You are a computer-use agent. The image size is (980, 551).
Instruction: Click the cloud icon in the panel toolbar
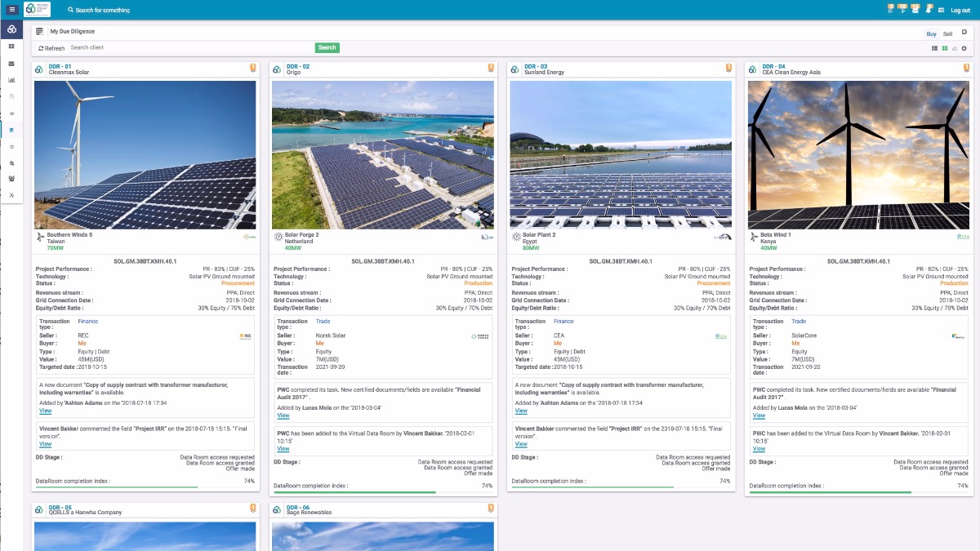(955, 48)
